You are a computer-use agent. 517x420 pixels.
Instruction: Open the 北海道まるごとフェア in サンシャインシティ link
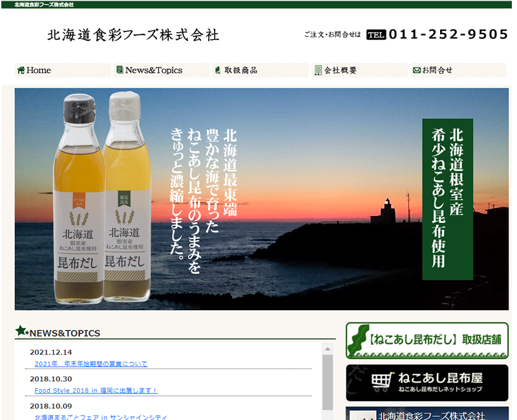point(101,417)
